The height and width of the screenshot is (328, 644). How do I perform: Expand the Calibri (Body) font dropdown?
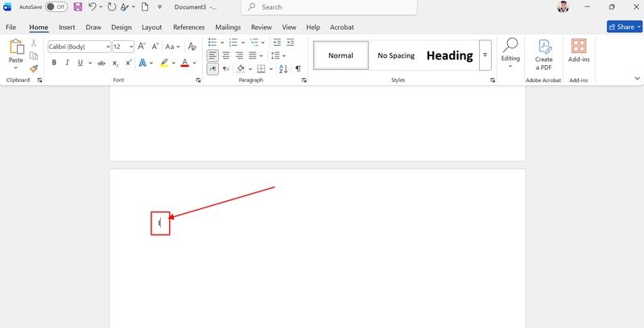coord(108,47)
